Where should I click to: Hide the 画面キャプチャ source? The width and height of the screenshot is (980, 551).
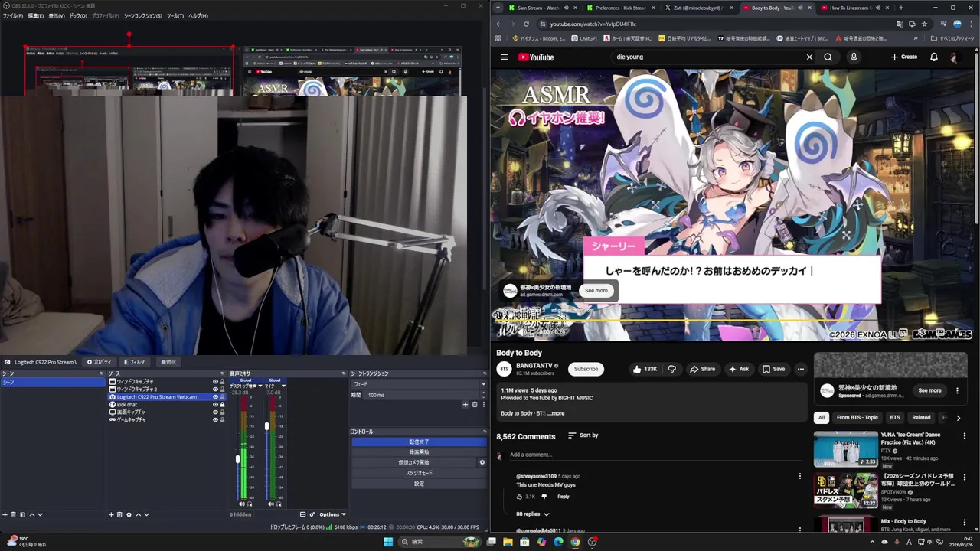point(215,412)
